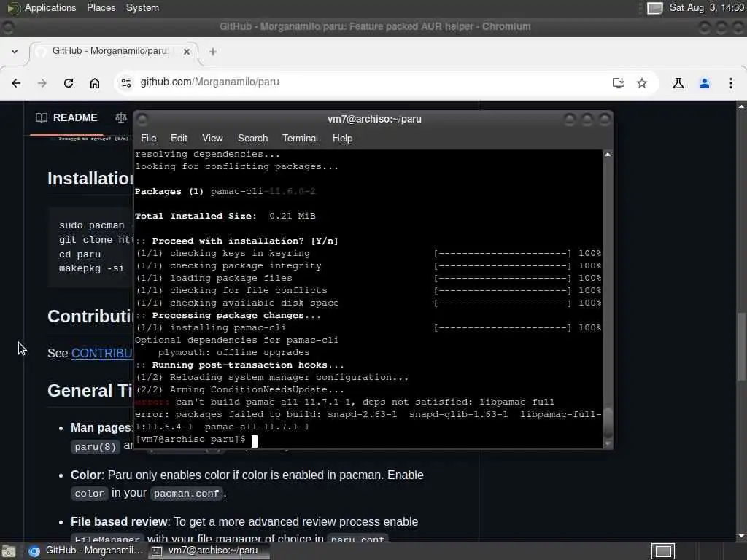Viewport: 747px width, 560px height.
Task: Open the terminal View menu
Action: coord(212,138)
